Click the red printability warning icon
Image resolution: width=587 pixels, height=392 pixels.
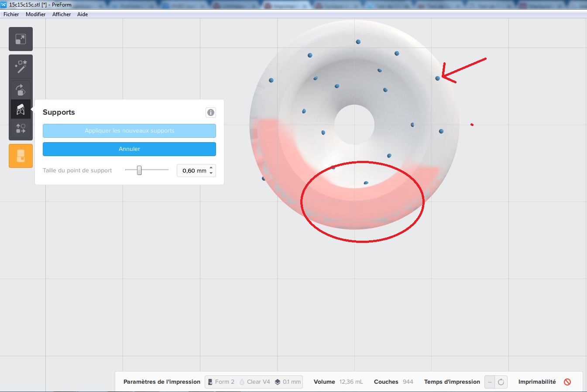click(567, 382)
